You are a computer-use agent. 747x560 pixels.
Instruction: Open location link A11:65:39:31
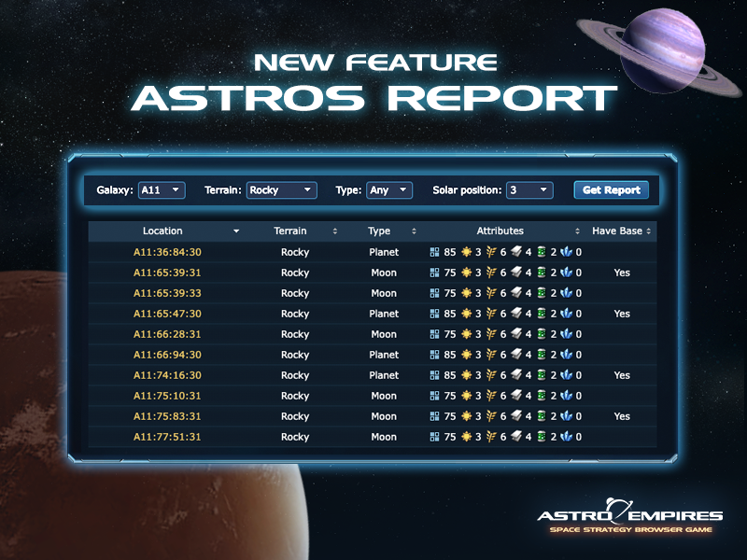point(167,273)
